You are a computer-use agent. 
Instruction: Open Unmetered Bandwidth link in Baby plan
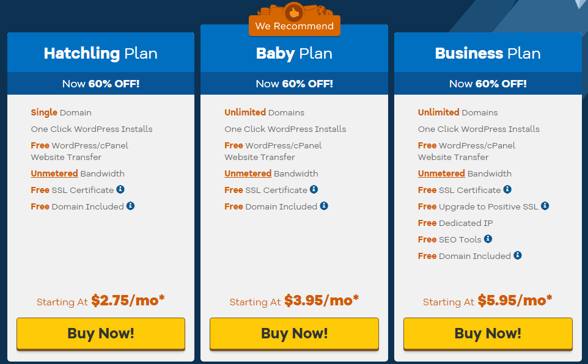[248, 173]
